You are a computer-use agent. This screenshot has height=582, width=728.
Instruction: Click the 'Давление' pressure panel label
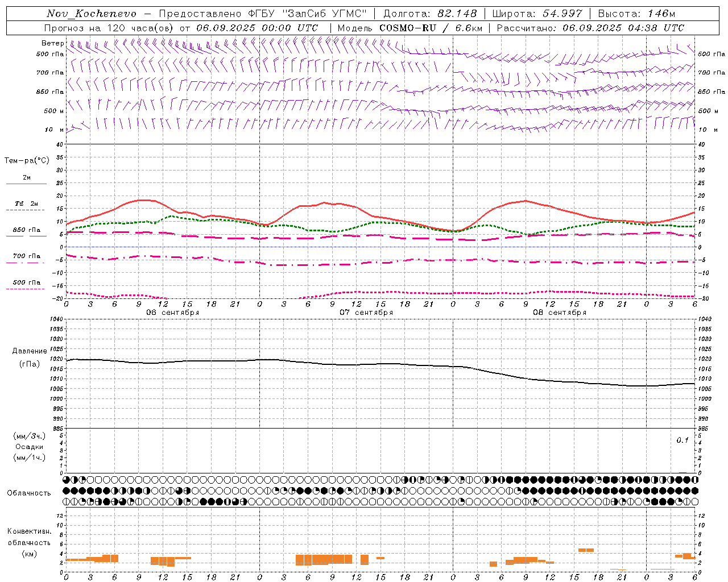(30, 351)
